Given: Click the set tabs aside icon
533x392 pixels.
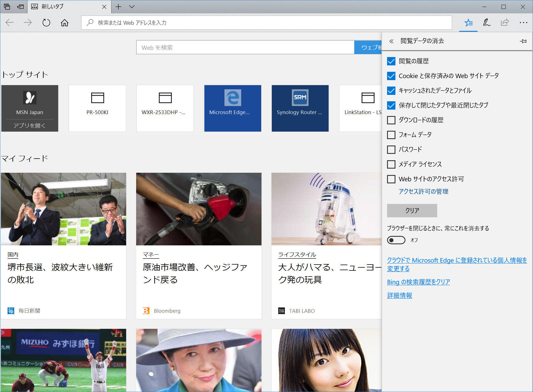Looking at the screenshot, I should (7, 7).
